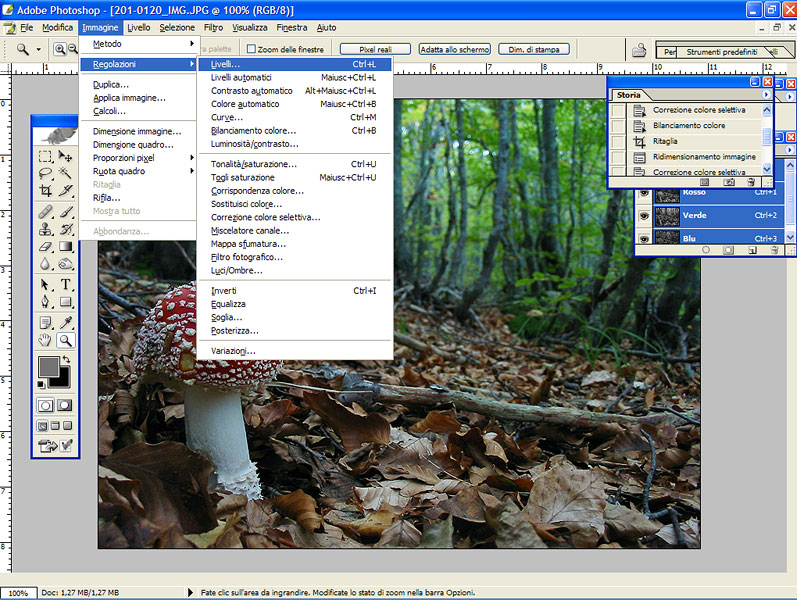Delete current state trash in Storia panel
This screenshot has width=797, height=600.
point(751,182)
